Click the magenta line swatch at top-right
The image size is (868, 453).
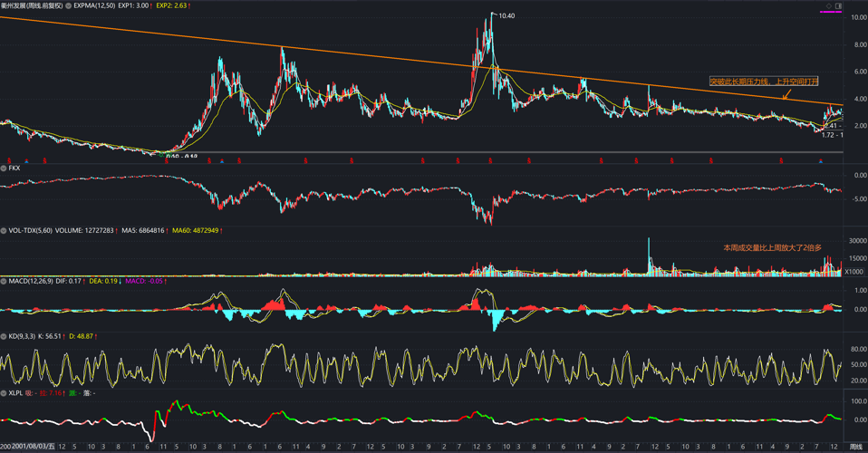point(832,13)
